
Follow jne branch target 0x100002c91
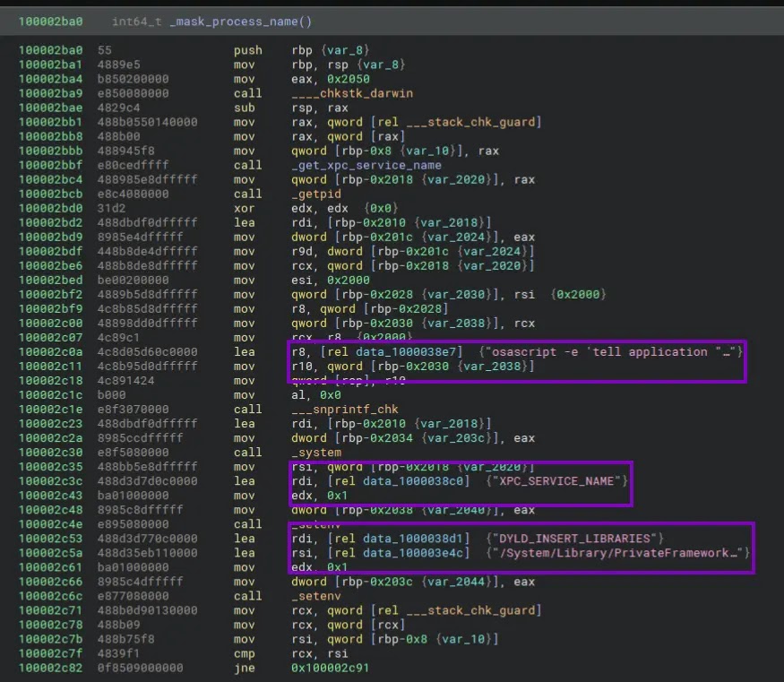(x=330, y=668)
